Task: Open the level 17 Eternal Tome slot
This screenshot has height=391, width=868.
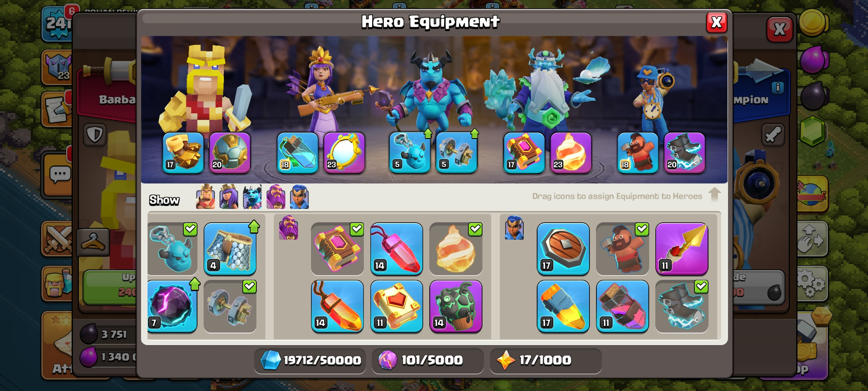Action: point(524,152)
